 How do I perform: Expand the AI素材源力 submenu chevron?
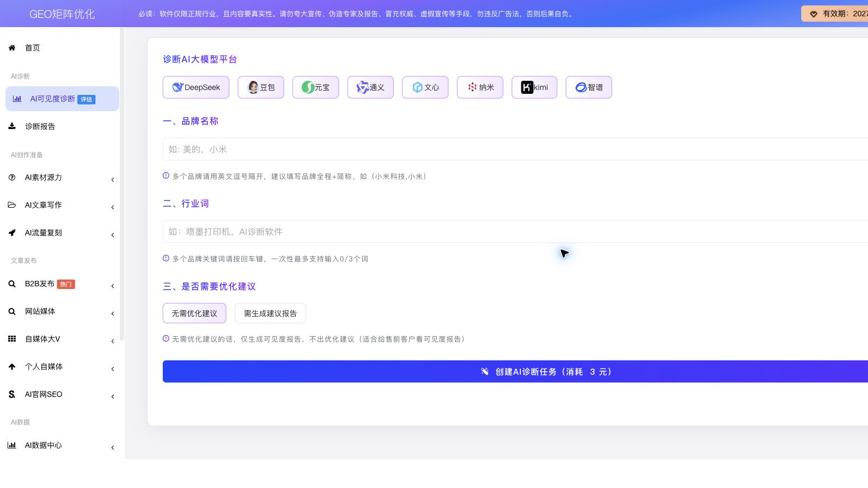[x=112, y=179]
